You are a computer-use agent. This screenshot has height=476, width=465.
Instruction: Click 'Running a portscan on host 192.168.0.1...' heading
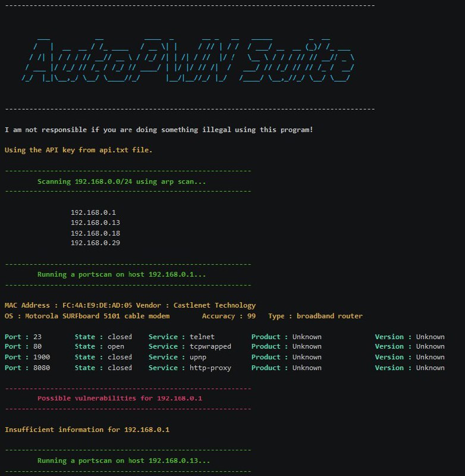121,274
